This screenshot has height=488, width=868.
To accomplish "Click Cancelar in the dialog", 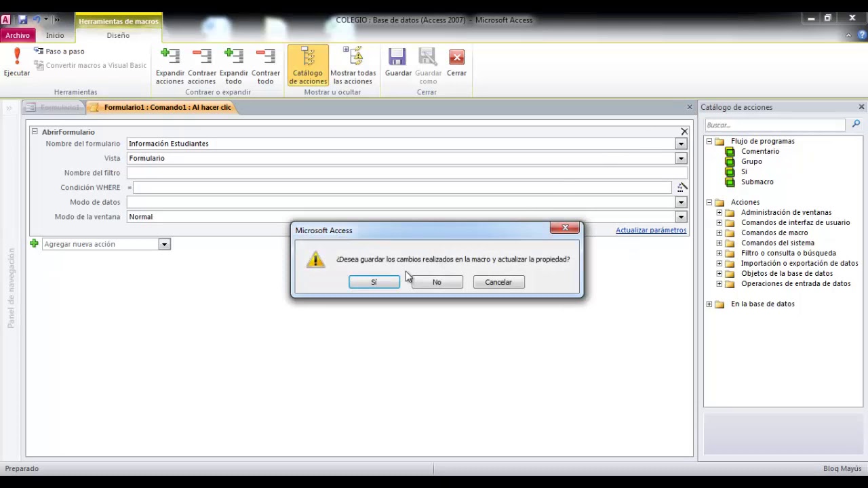I will click(498, 282).
